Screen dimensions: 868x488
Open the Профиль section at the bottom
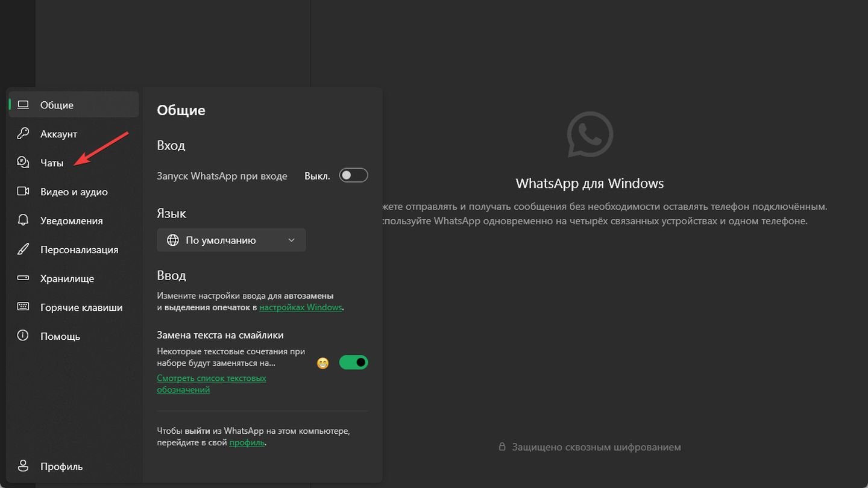[x=74, y=466]
